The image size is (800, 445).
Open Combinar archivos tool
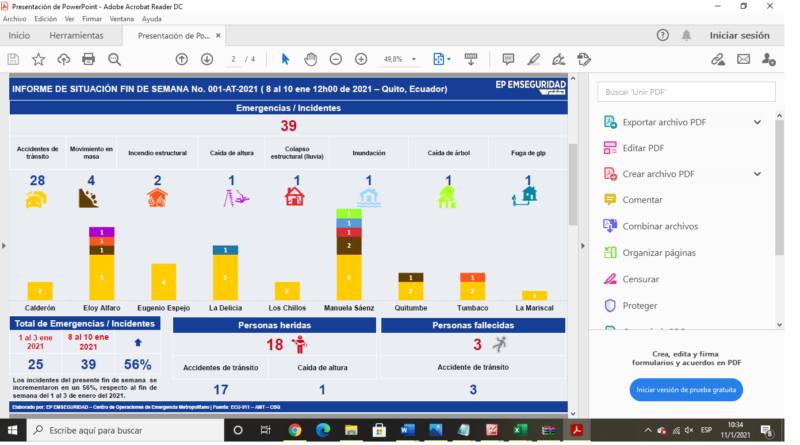pos(659,226)
